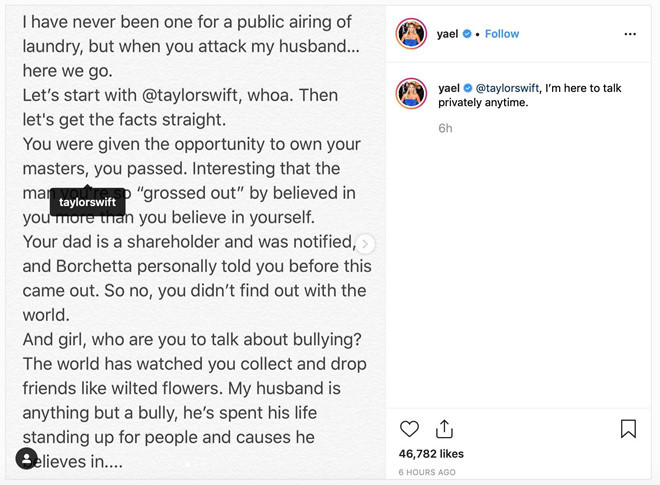
Task: Click the tagged people icon on image
Action: [x=26, y=459]
